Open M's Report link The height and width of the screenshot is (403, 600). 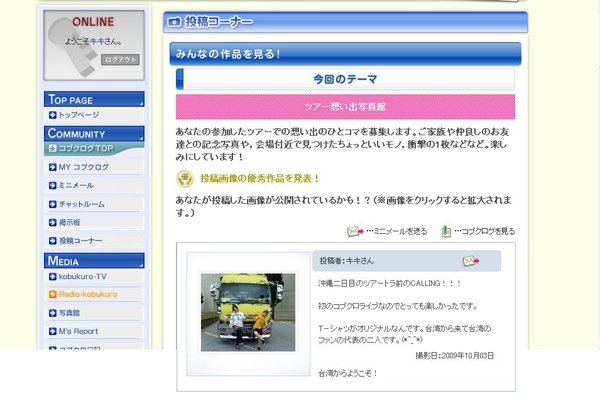pos(78,331)
